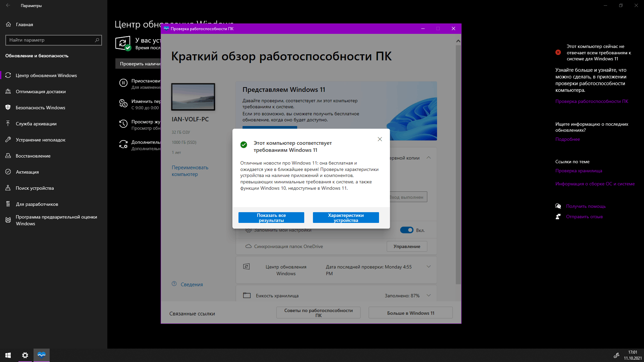The image size is (644, 362).
Task: Click the Health Check vertical scrollbar
Action: (x=458, y=164)
